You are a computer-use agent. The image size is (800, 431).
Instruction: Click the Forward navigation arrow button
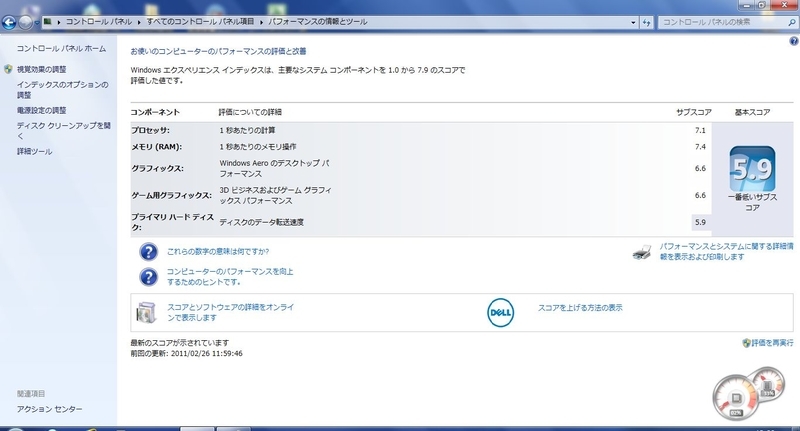25,22
